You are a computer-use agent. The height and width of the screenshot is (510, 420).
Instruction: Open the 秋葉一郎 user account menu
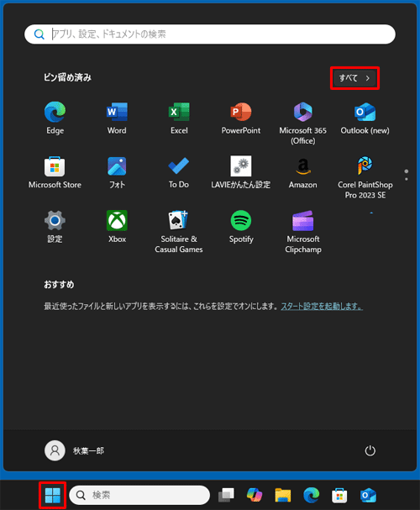coord(74,451)
